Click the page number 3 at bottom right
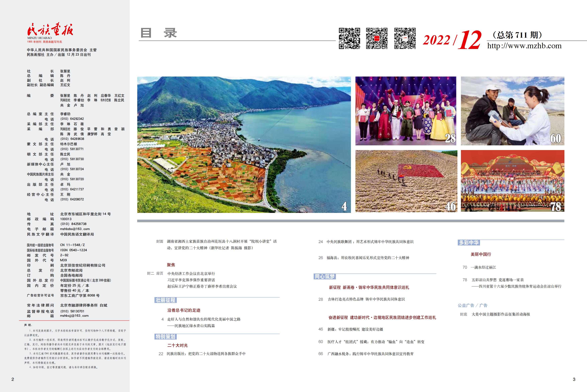This screenshot has width=587, height=392. point(574,379)
